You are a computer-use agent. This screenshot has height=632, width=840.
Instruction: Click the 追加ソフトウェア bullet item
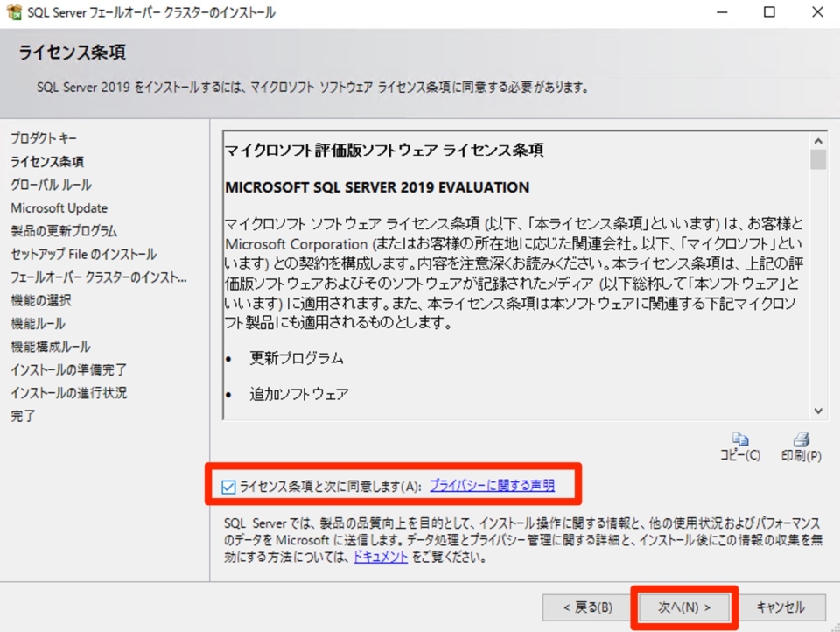pos(299,395)
